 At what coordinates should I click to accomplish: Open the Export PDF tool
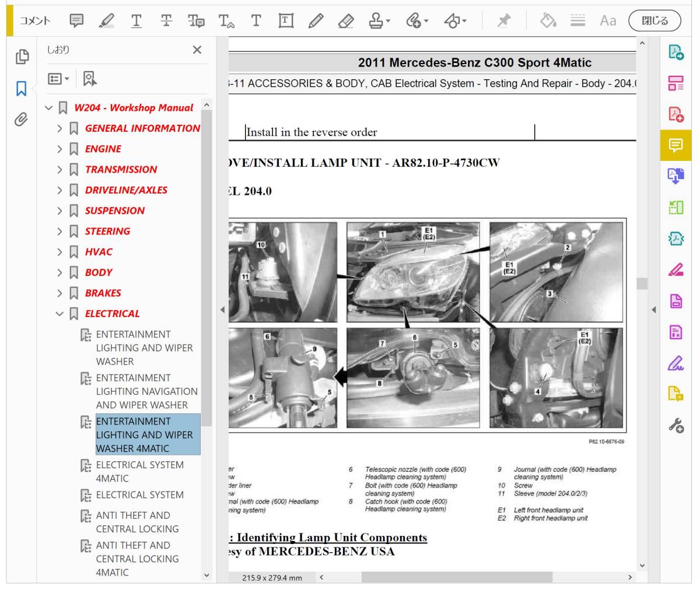675,52
